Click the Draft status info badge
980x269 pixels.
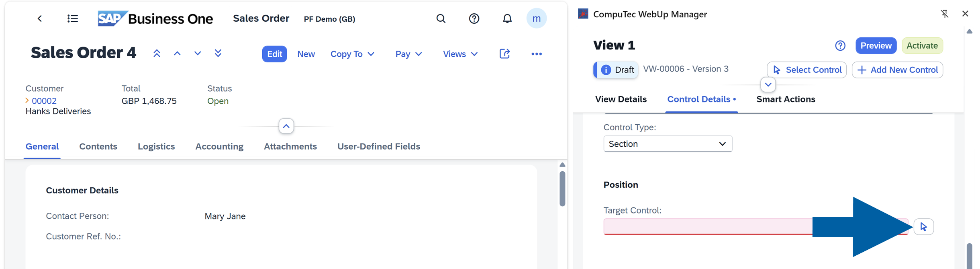point(616,70)
